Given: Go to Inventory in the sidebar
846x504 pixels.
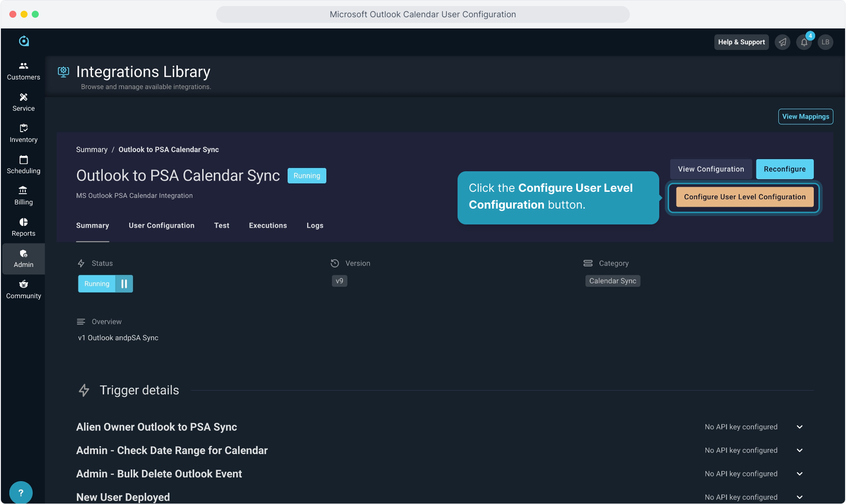Looking at the screenshot, I should (23, 133).
